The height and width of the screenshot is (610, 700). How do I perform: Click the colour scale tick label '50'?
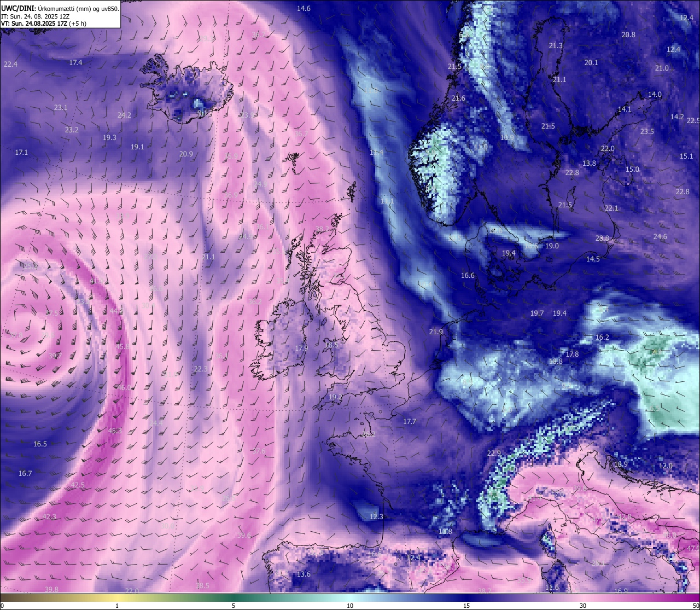tap(695, 606)
